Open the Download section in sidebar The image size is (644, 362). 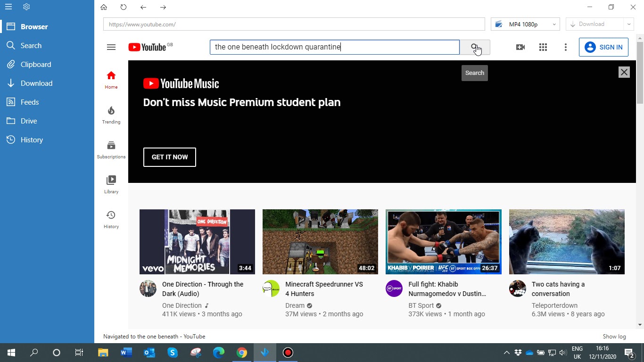click(x=47, y=83)
